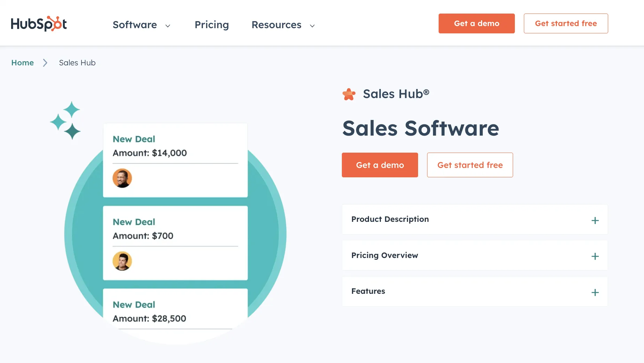Expand the Pricing Overview accordion
Screen dimensions: 644x363
[384, 255]
